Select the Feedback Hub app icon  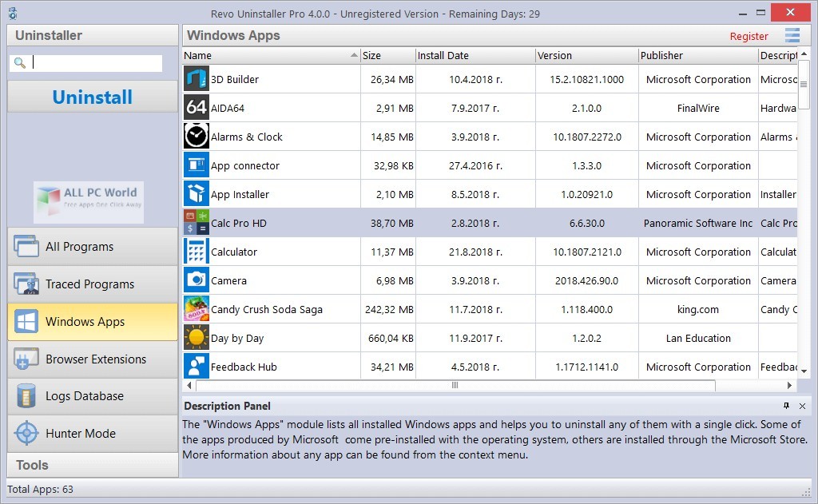pyautogui.click(x=196, y=367)
